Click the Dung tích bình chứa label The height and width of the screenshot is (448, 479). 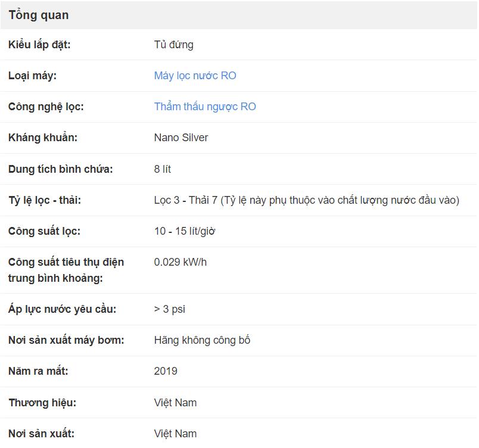tap(61, 169)
